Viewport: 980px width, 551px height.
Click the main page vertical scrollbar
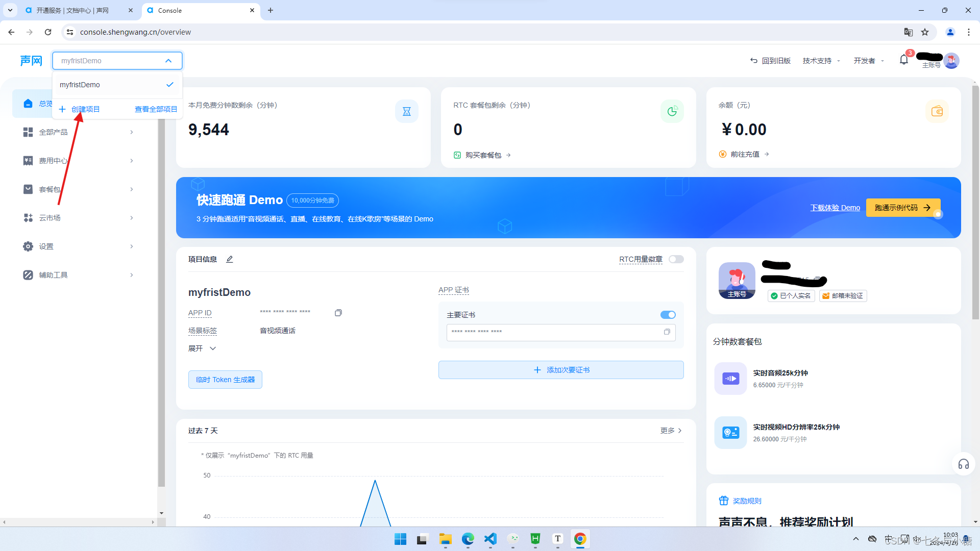click(x=975, y=203)
